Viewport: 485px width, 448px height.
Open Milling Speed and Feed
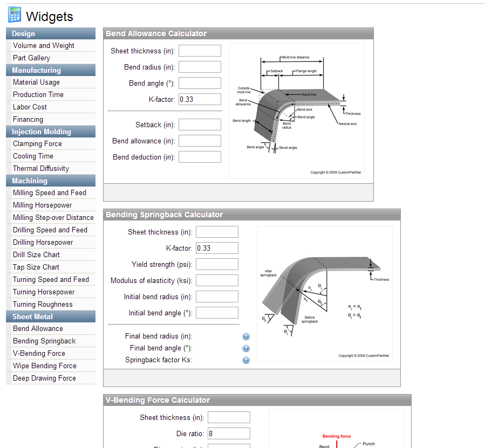(50, 192)
